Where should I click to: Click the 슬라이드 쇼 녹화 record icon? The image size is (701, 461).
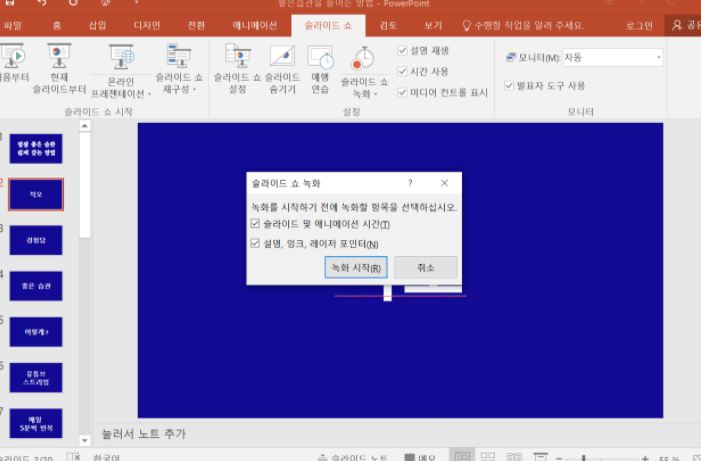(x=364, y=58)
